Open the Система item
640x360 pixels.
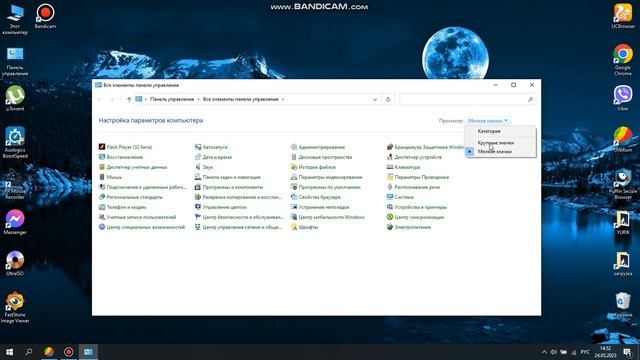click(x=400, y=197)
